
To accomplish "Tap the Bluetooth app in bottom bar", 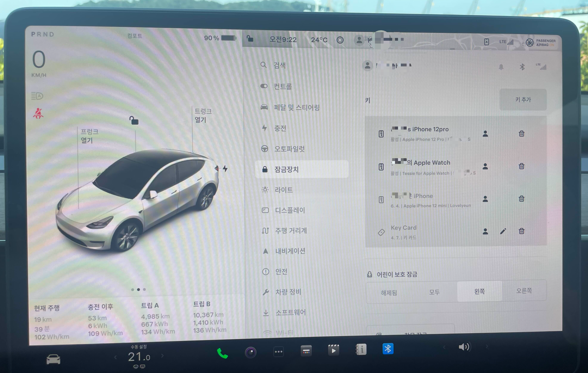I will (388, 349).
